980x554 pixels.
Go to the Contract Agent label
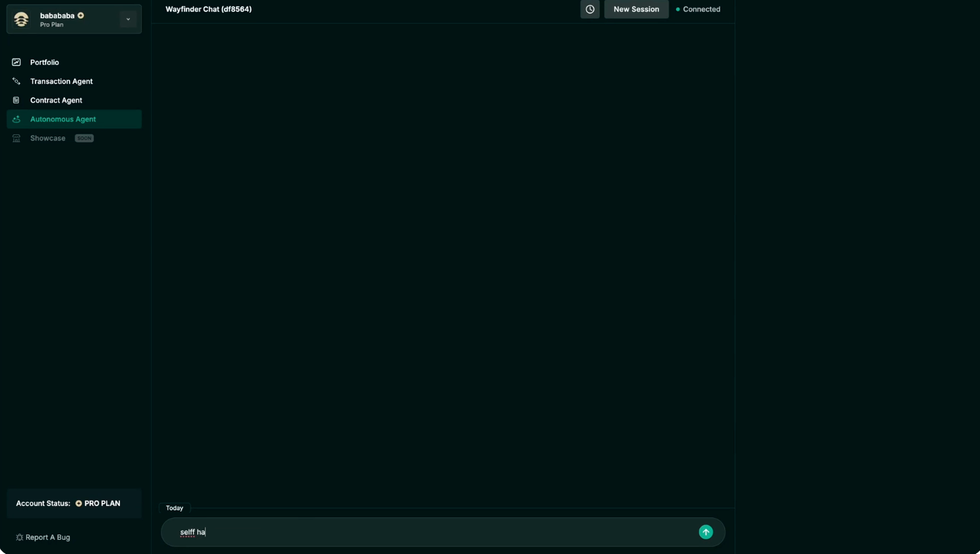(x=56, y=100)
